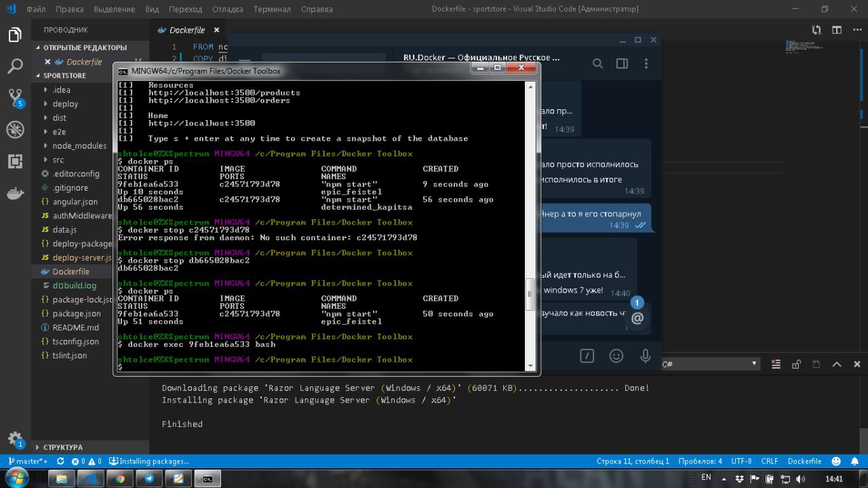Open the Справка menu
The image size is (868, 488).
(x=317, y=9)
